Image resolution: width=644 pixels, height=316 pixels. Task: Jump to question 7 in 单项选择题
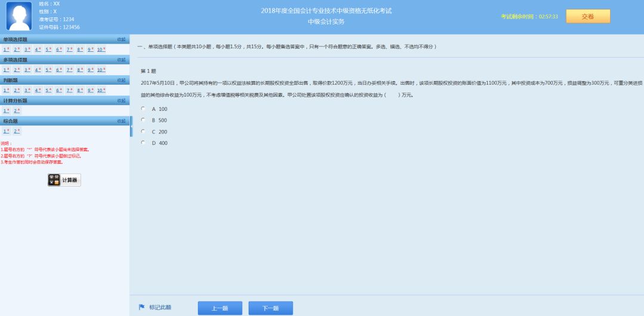(70, 49)
